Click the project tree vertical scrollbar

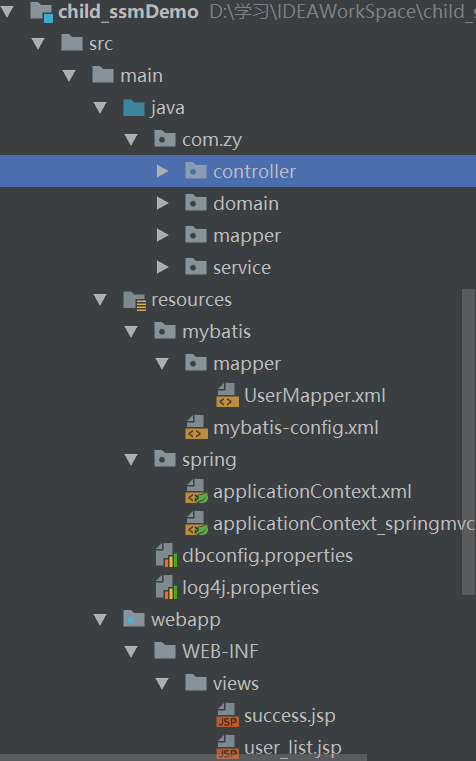468,442
